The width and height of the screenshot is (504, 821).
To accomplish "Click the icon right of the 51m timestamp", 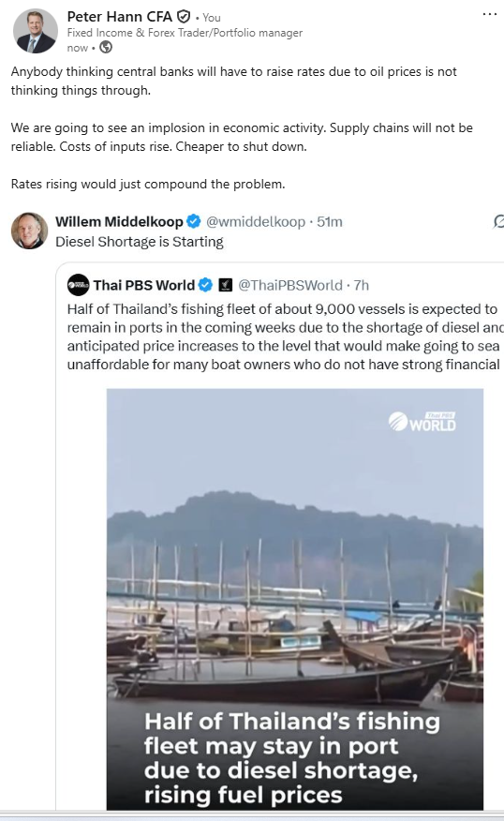I will [x=498, y=222].
